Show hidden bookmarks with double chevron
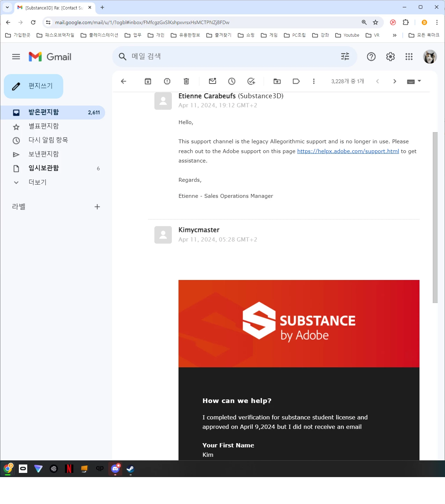The image size is (445, 504). (x=395, y=35)
